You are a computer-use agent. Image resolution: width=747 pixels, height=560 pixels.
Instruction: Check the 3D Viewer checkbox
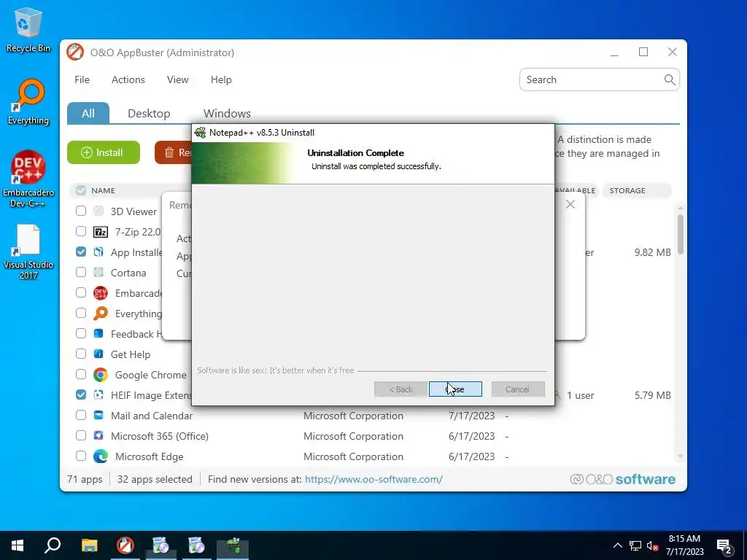click(x=81, y=211)
